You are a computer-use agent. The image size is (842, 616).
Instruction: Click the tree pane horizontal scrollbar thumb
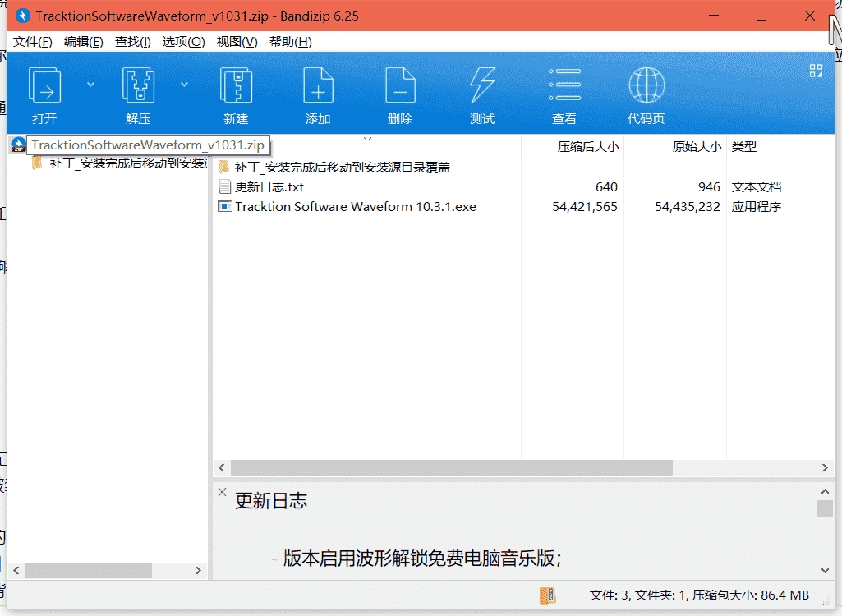pyautogui.click(x=89, y=570)
